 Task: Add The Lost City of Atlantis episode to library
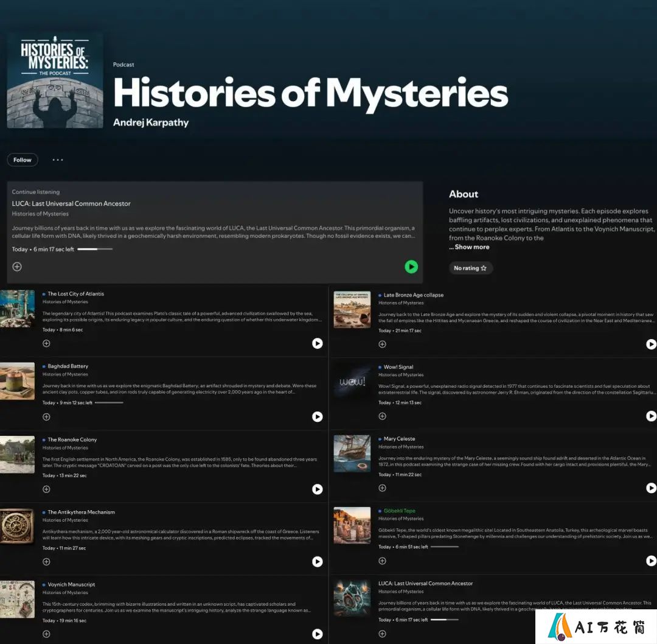[46, 343]
